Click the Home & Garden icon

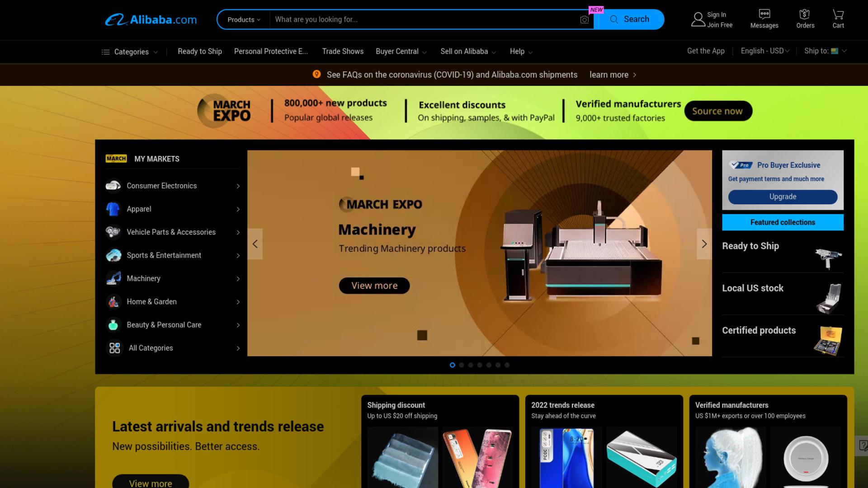113,301
